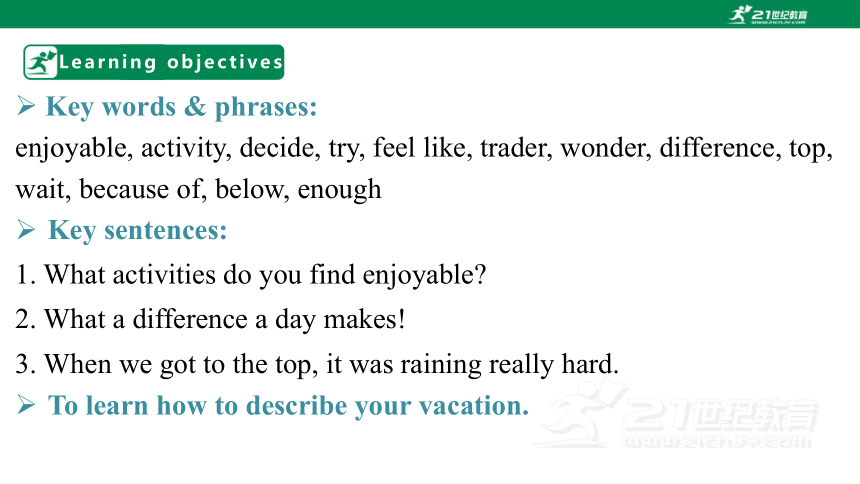Click the phrase feel like in the word list
The height and width of the screenshot is (484, 860).
click(422, 148)
